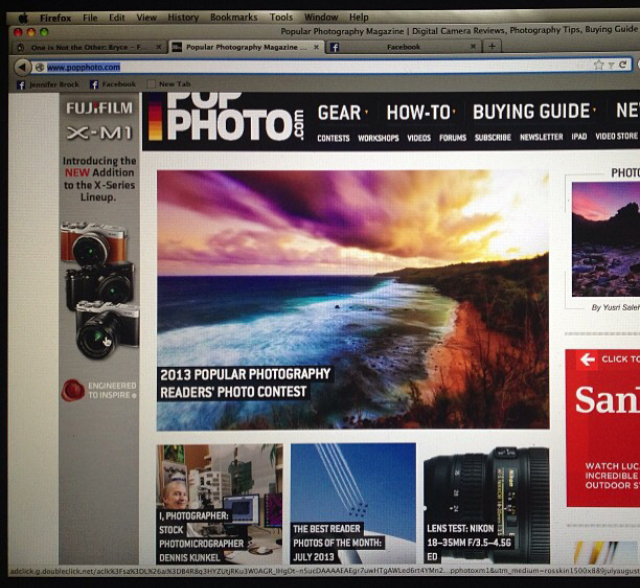The image size is (640, 588).
Task: Open the VIDEOS link
Action: coord(419,138)
